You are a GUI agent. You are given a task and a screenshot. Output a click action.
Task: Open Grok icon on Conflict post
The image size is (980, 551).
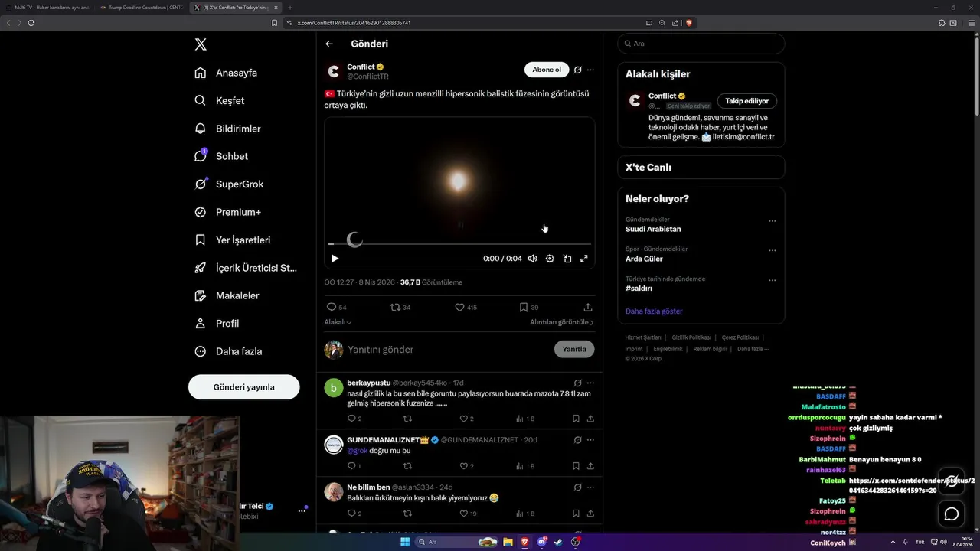pos(578,70)
